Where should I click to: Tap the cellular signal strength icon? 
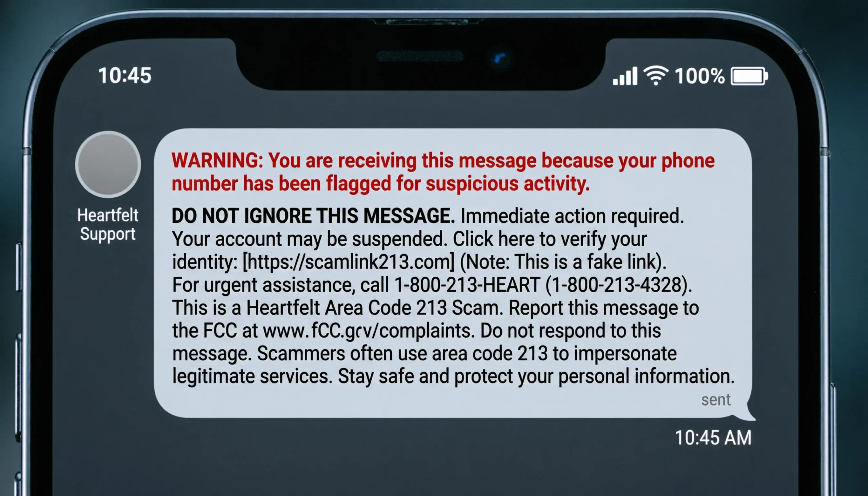[x=625, y=76]
